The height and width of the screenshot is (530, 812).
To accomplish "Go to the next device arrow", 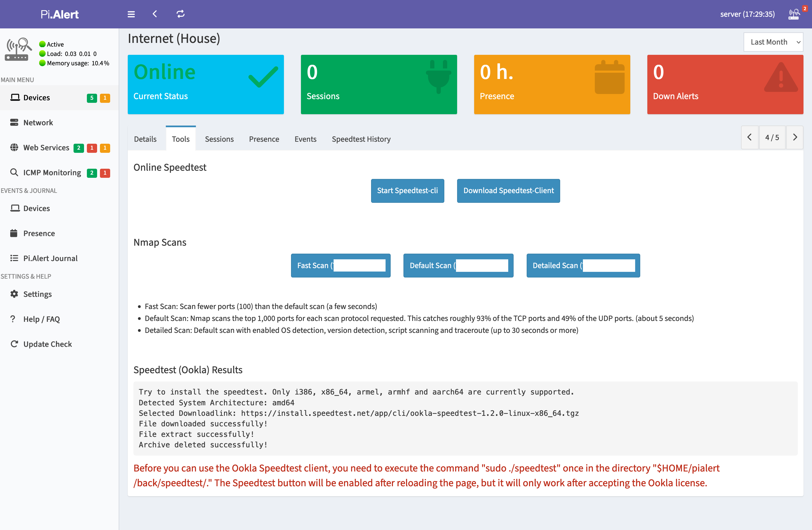I will pyautogui.click(x=795, y=137).
